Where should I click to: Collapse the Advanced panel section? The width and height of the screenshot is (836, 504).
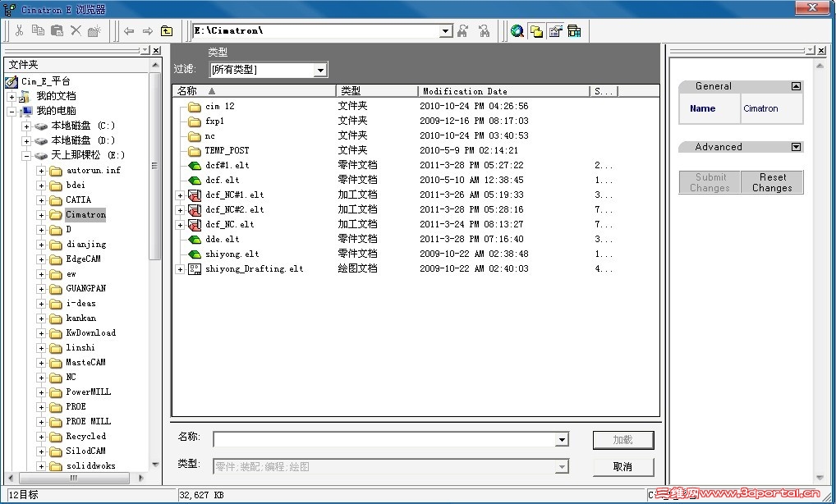click(795, 147)
